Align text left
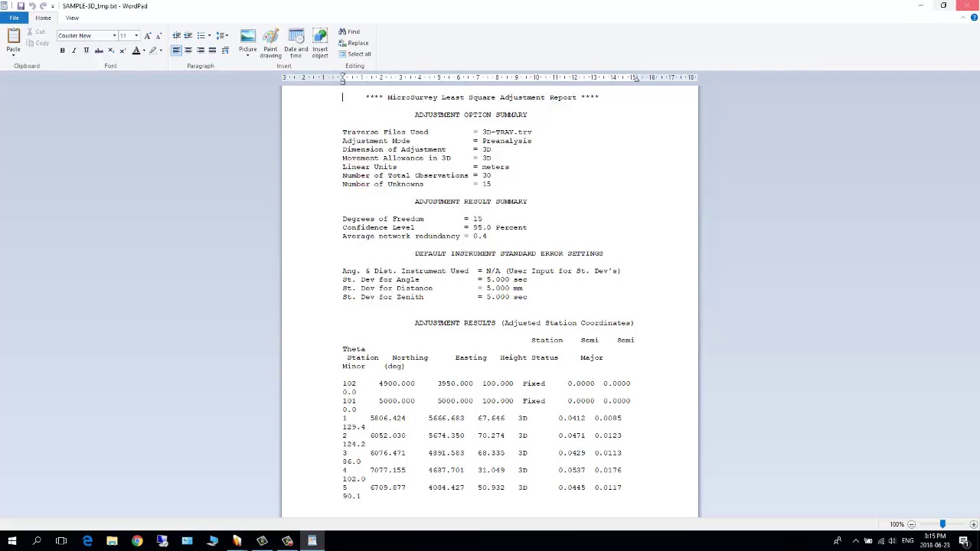 176,51
